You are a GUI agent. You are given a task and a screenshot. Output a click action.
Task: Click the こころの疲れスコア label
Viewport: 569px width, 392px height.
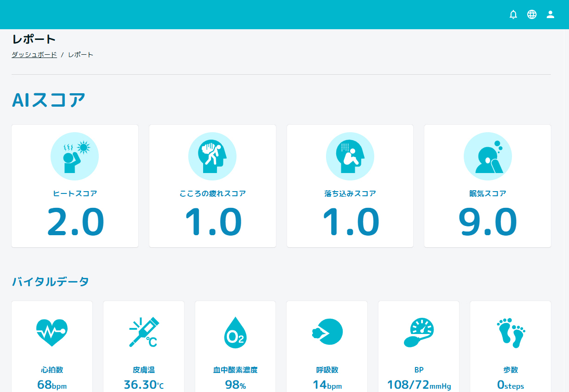point(212,193)
